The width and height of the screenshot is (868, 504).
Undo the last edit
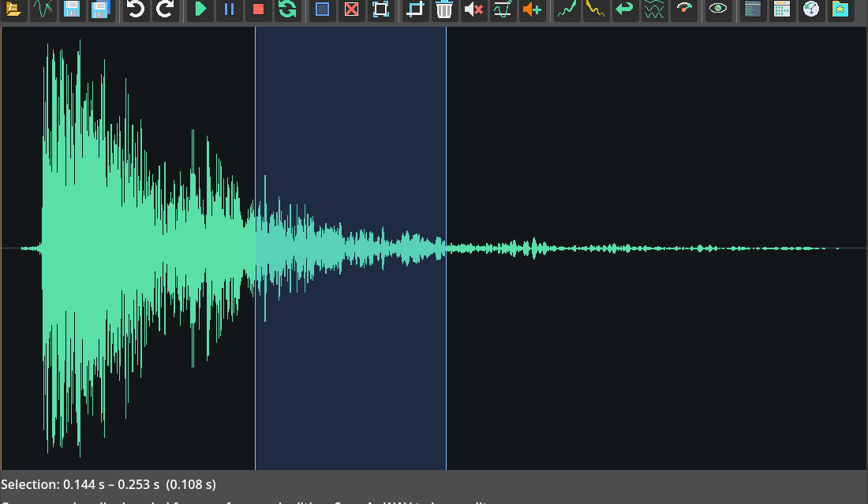tap(136, 9)
